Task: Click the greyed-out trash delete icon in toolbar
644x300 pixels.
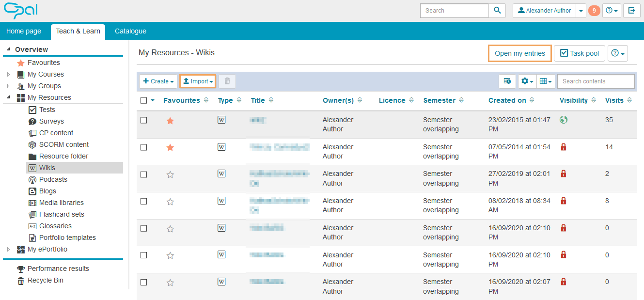Action: [227, 81]
